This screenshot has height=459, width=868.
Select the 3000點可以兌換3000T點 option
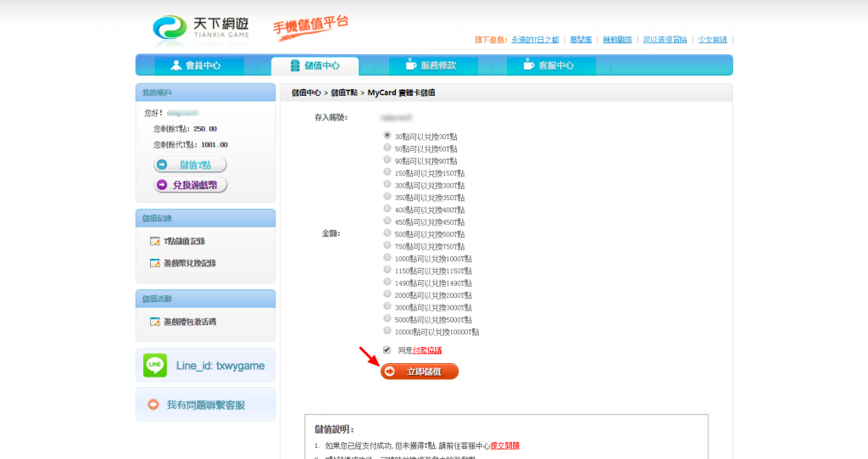coord(387,306)
